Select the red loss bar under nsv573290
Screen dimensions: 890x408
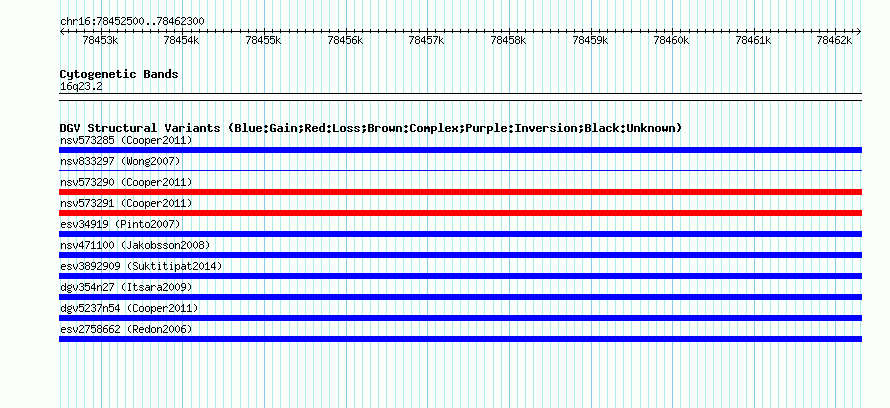point(460,192)
